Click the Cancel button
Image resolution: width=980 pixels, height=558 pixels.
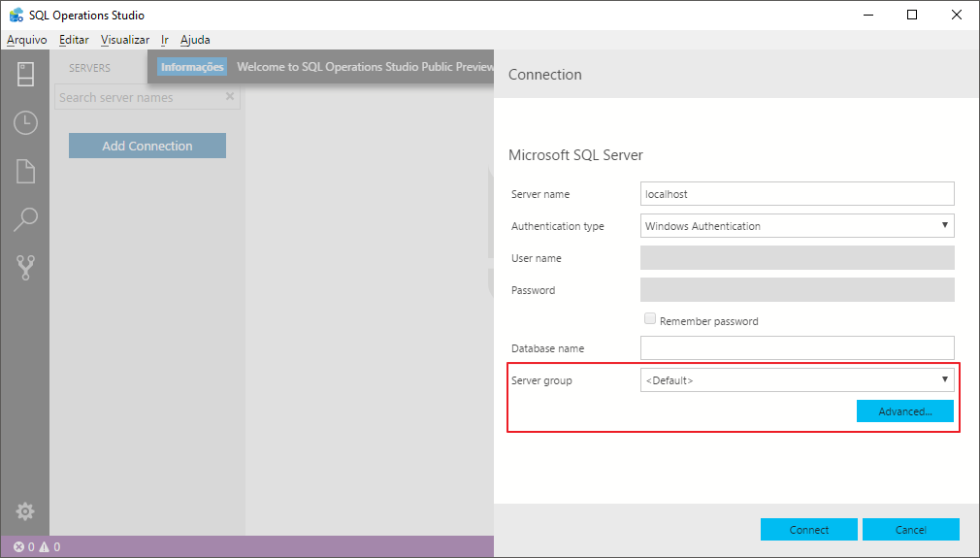911,529
